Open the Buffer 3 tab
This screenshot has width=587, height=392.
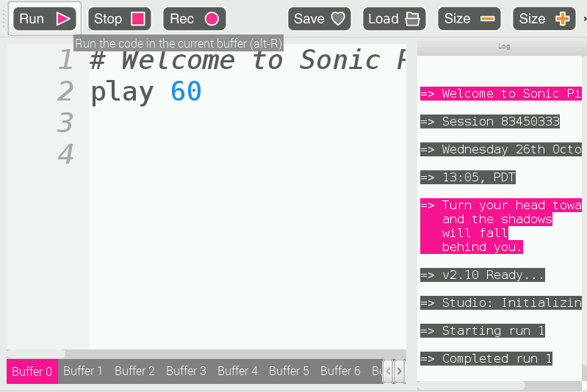186,371
